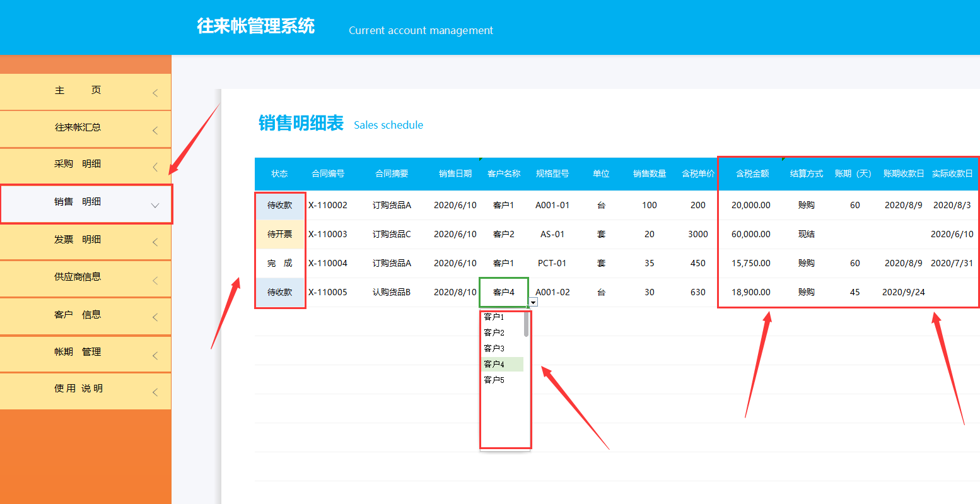Expand the 客户 信息 chevron icon
This screenshot has height=504, width=980.
pyautogui.click(x=155, y=316)
